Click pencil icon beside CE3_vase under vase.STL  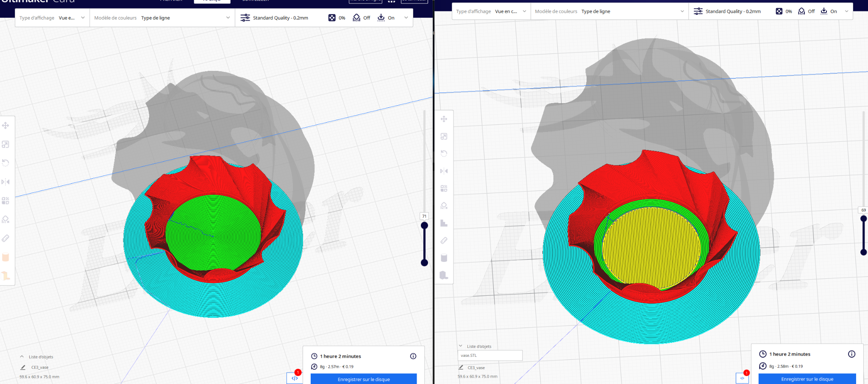(x=461, y=367)
